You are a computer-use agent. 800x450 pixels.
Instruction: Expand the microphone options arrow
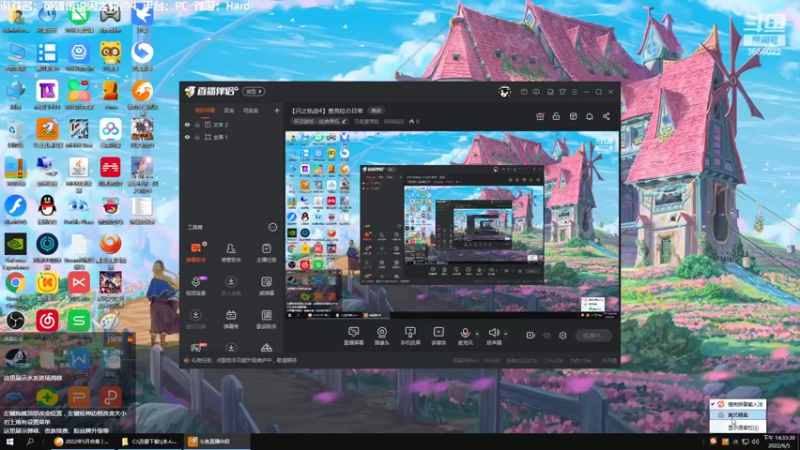tap(477, 334)
